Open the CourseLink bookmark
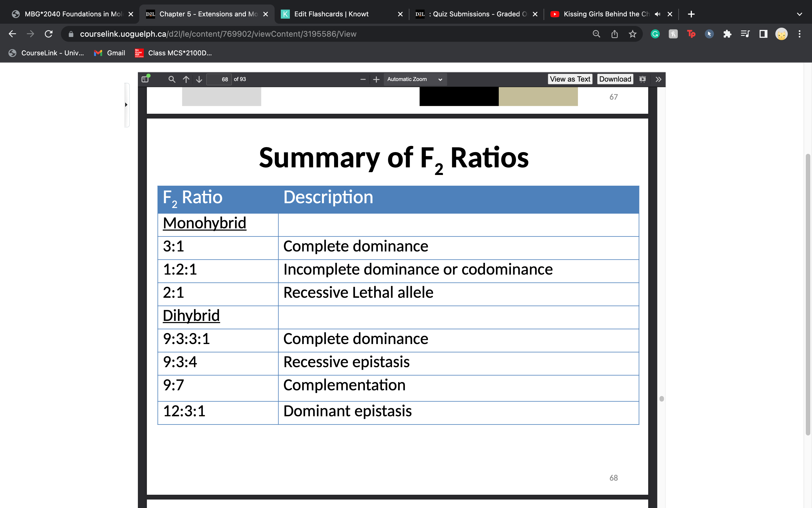The height and width of the screenshot is (508, 812). tap(46, 53)
